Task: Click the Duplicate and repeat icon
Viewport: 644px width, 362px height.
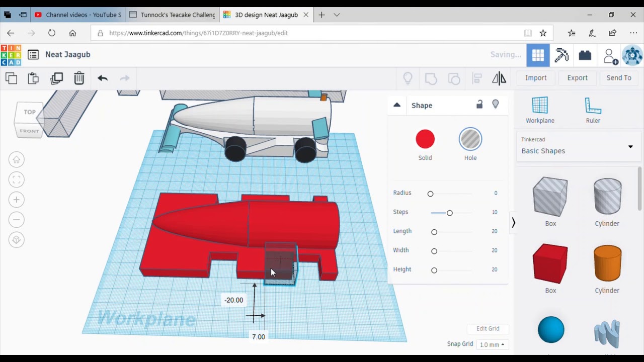Action: tap(56, 78)
